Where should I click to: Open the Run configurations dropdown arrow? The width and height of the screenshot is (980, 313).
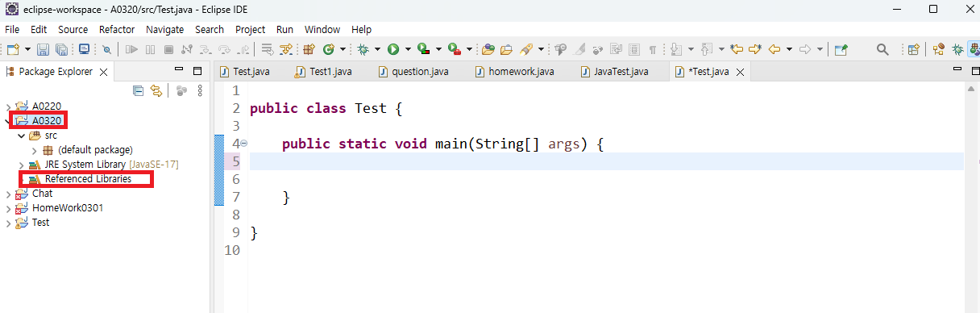(x=408, y=49)
